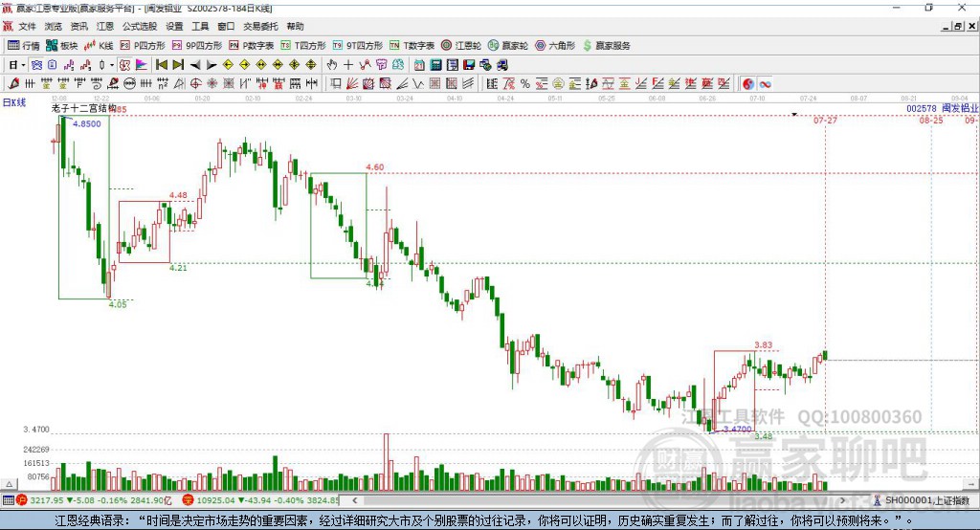Open the T数字表 tool
The image size is (980, 530).
point(412,46)
